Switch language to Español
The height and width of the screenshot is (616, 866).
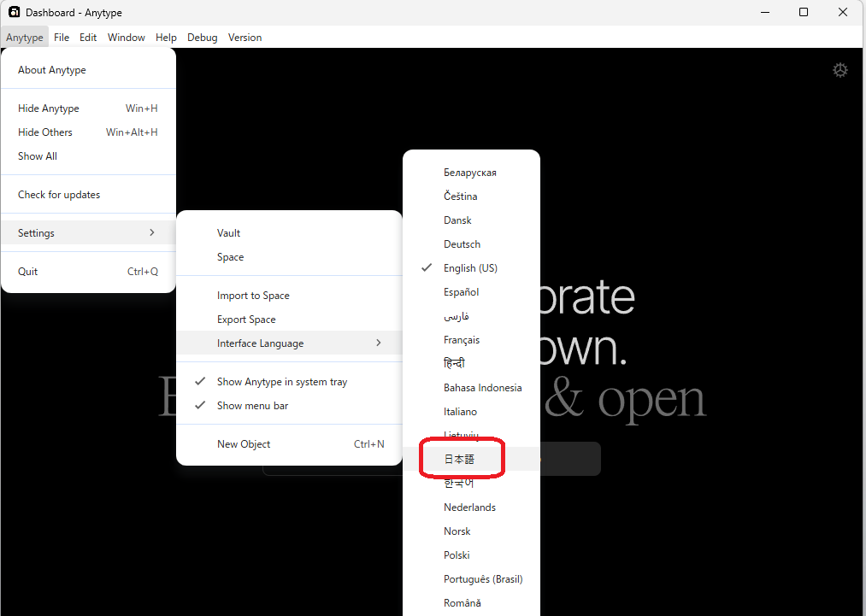(471, 292)
